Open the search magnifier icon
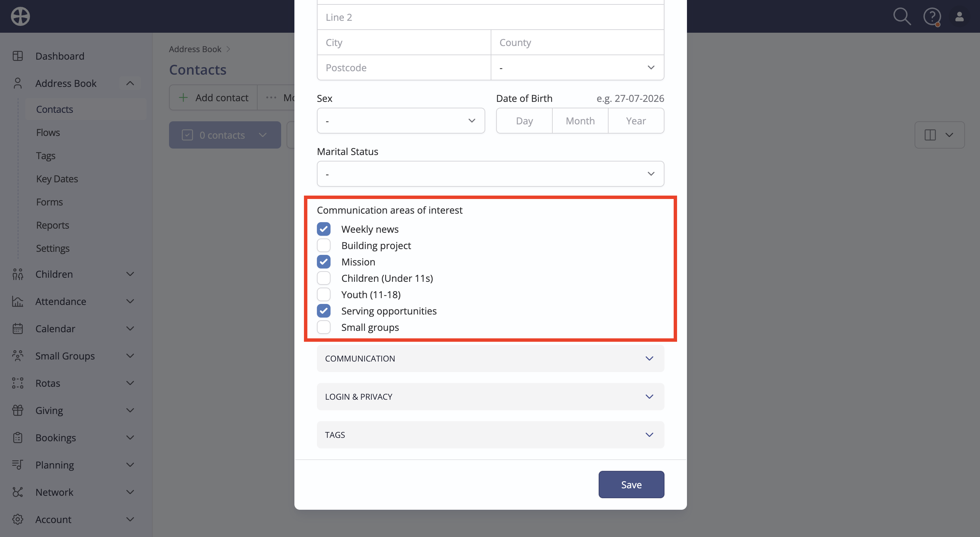Viewport: 980px width, 537px height. (902, 16)
